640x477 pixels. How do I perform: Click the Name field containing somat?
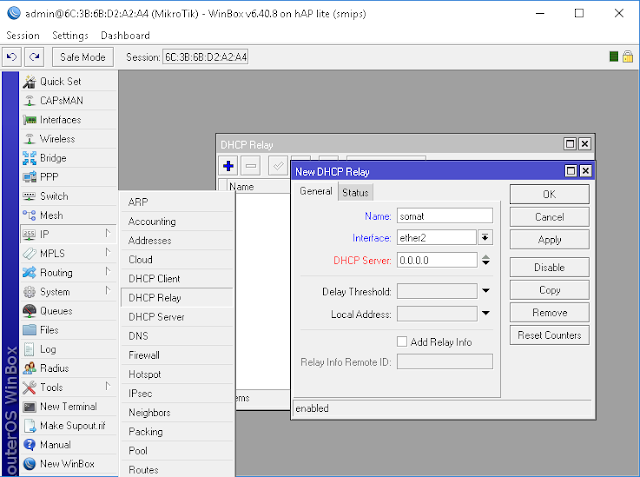coord(444,216)
